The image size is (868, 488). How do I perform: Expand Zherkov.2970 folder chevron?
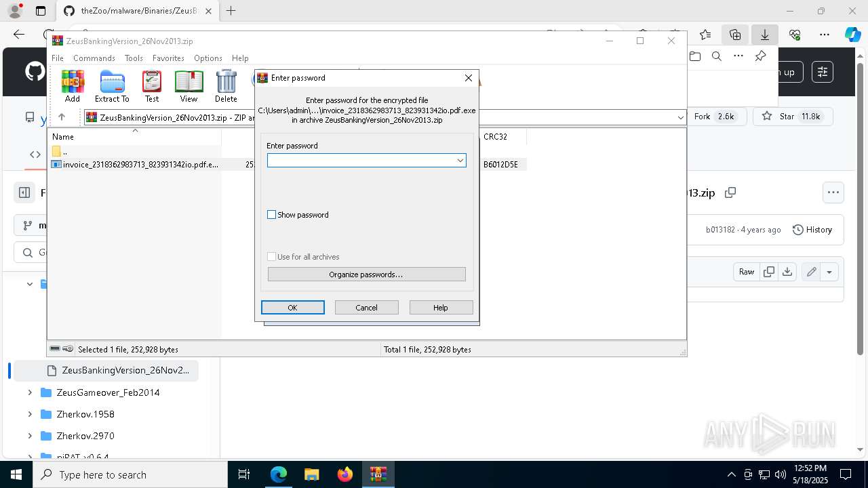(30, 436)
